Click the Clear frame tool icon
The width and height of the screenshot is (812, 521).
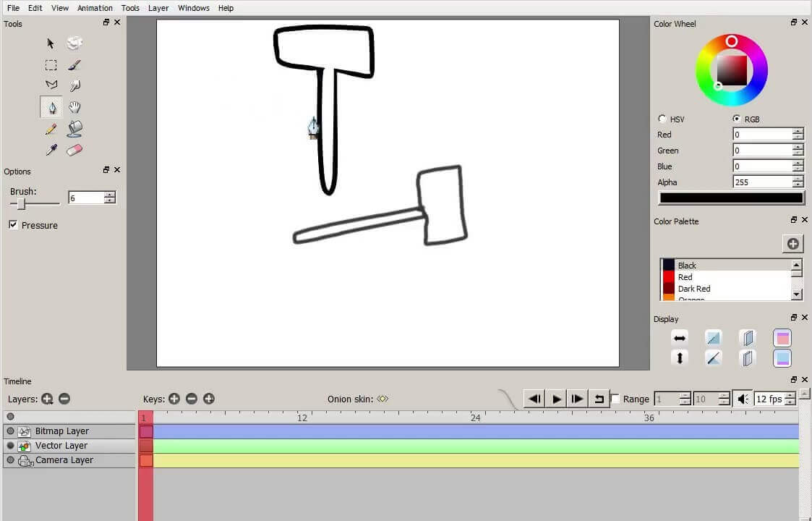[74, 43]
